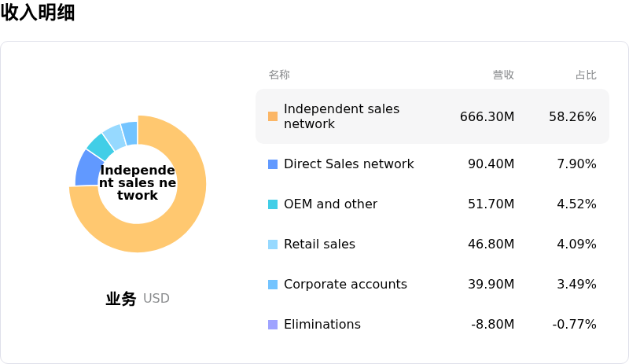Click the purple Eliminations legend swatch

(273, 325)
